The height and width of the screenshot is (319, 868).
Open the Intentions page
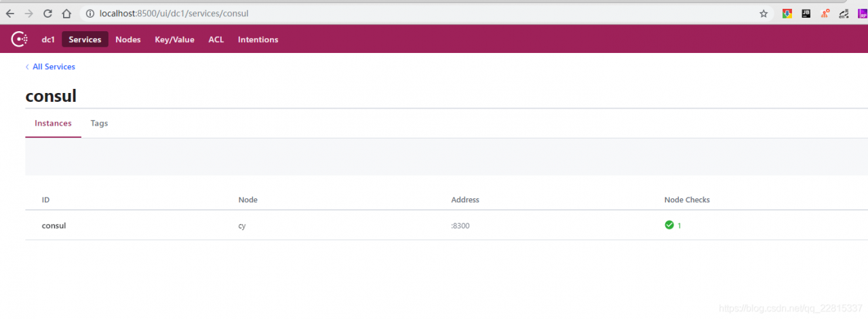coord(258,39)
